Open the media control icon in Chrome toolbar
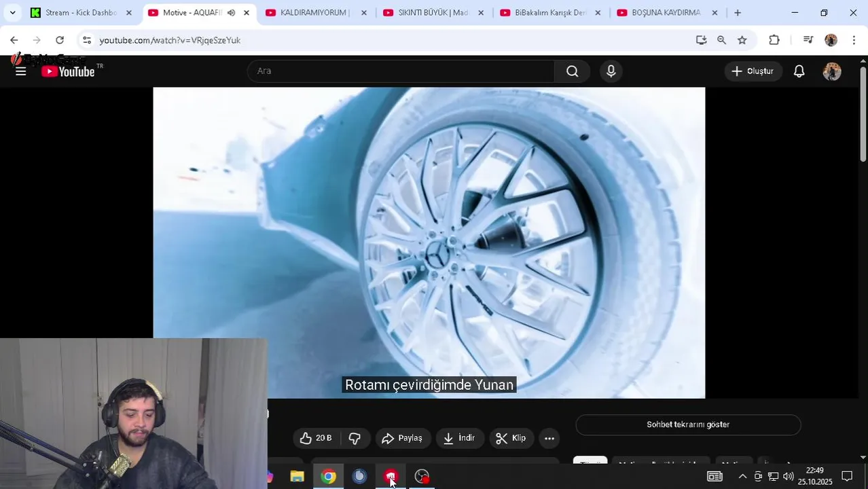This screenshot has width=868, height=489. coord(808,40)
